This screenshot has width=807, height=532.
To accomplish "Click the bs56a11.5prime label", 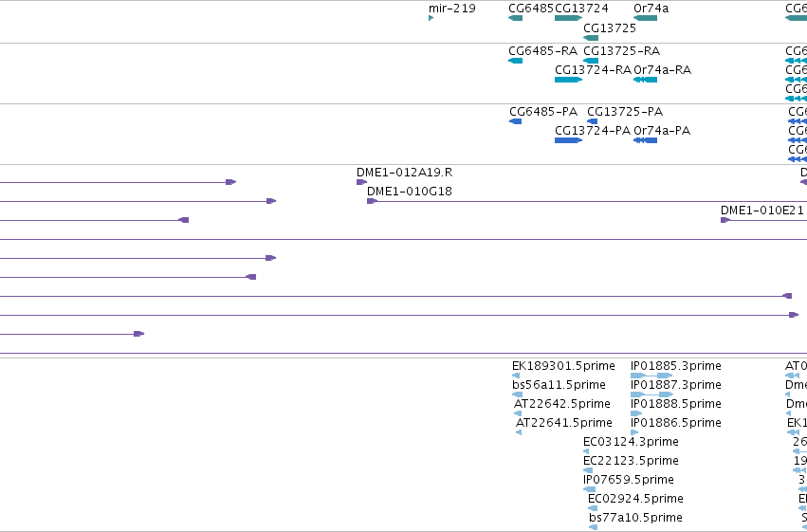I will tap(559, 385).
